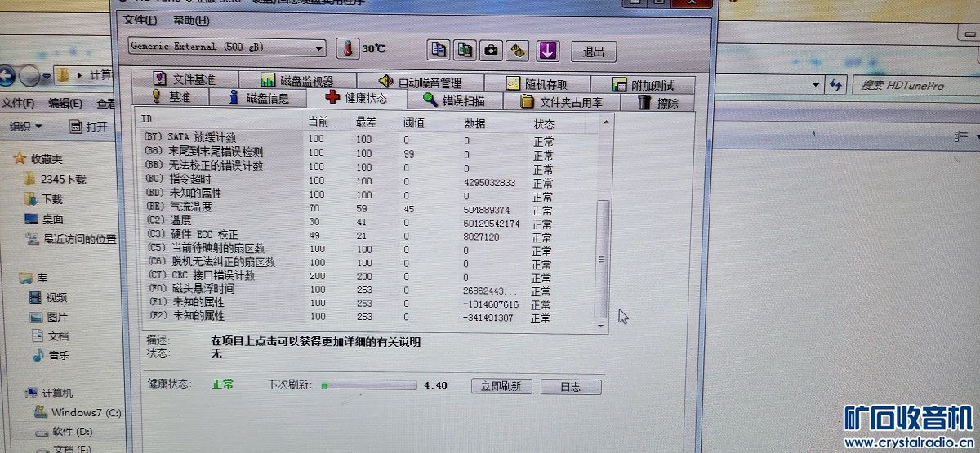Click the Explorer address bar refresh button
980x453 pixels.
tap(835, 85)
